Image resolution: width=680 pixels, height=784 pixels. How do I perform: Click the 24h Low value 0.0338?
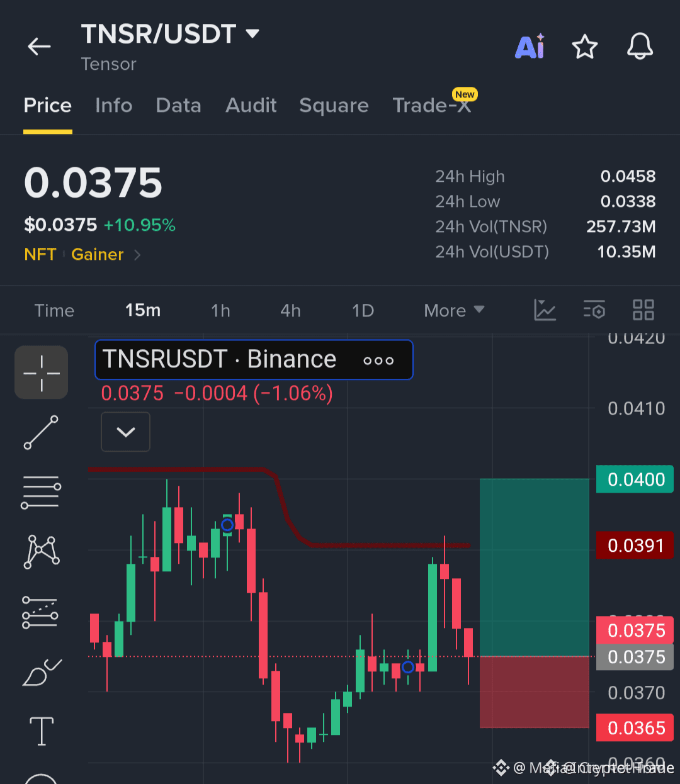tap(628, 201)
